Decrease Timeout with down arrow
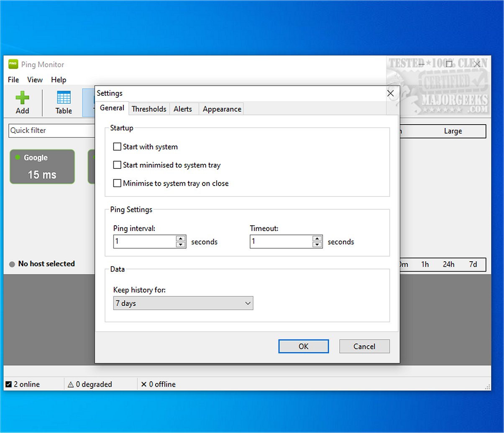Screen dimensions: 504x433 [x=317, y=245]
